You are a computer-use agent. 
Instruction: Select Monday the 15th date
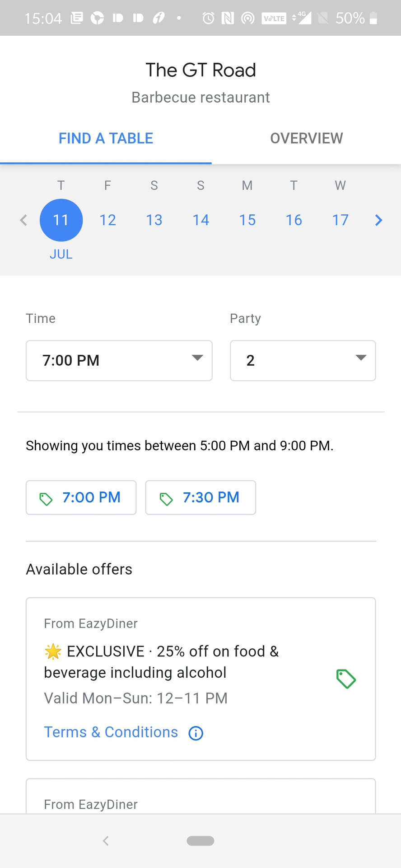click(247, 220)
